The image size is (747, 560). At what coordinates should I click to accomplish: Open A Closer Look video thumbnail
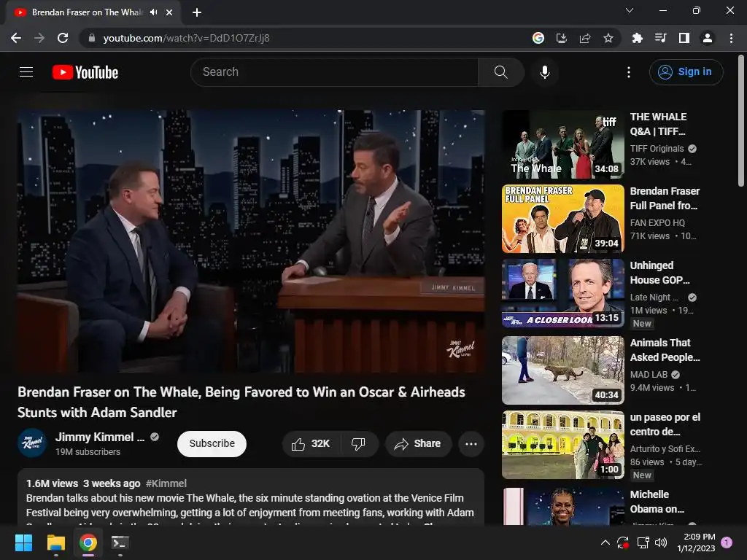point(562,293)
